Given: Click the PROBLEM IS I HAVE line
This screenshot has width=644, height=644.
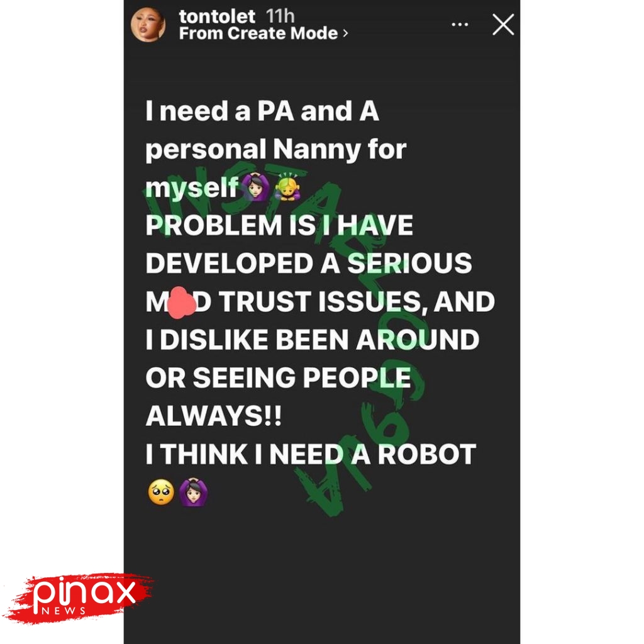Looking at the screenshot, I should pyautogui.click(x=279, y=226).
